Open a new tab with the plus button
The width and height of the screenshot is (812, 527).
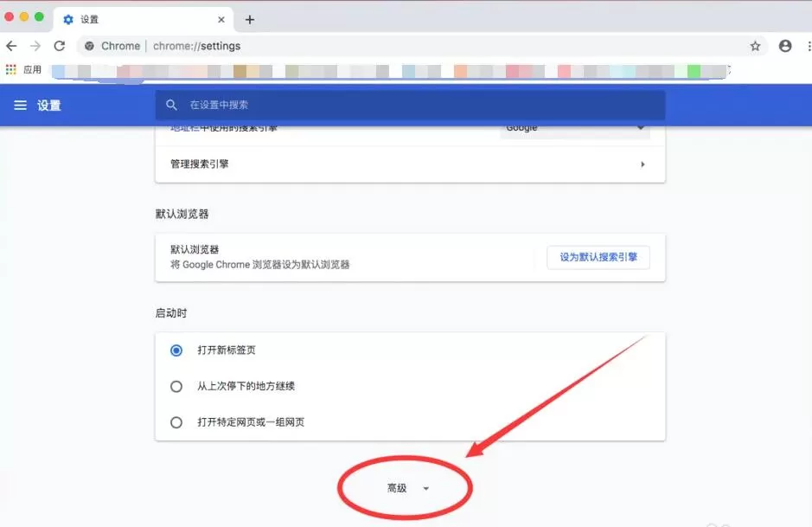250,20
